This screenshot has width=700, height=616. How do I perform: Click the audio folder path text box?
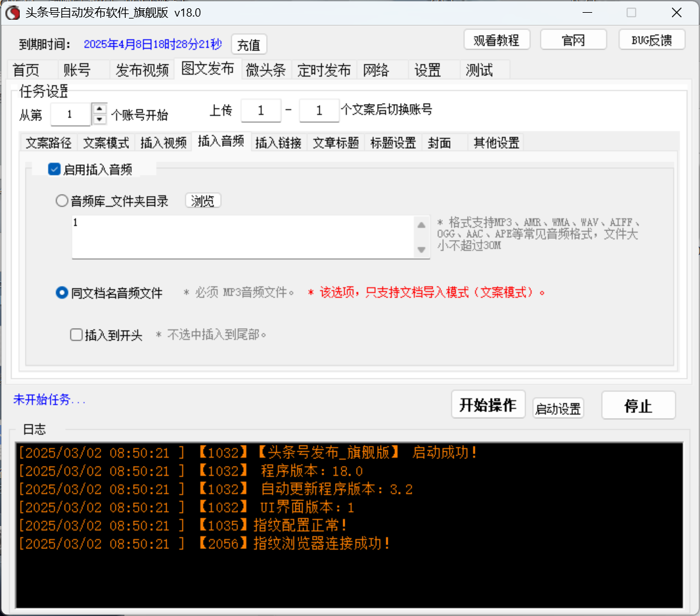[244, 237]
